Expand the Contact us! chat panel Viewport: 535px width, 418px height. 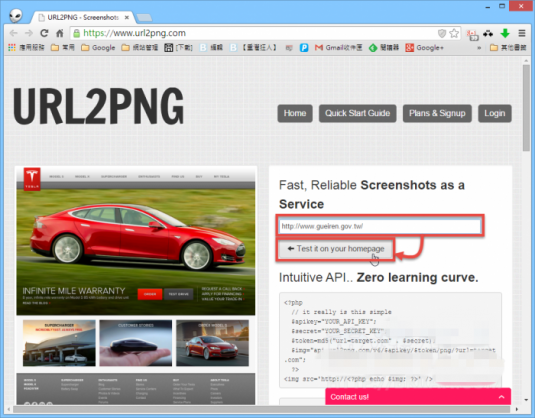tap(418, 397)
